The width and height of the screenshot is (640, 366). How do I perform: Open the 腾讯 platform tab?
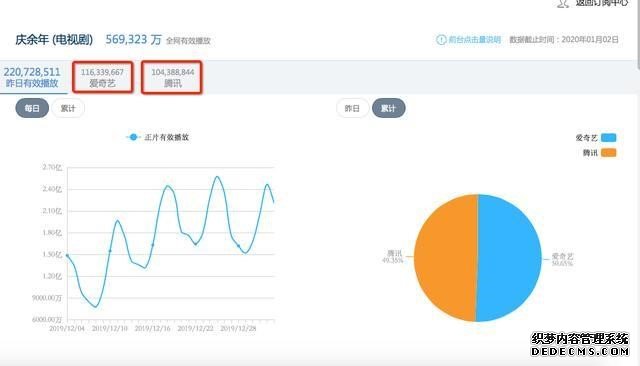click(172, 77)
